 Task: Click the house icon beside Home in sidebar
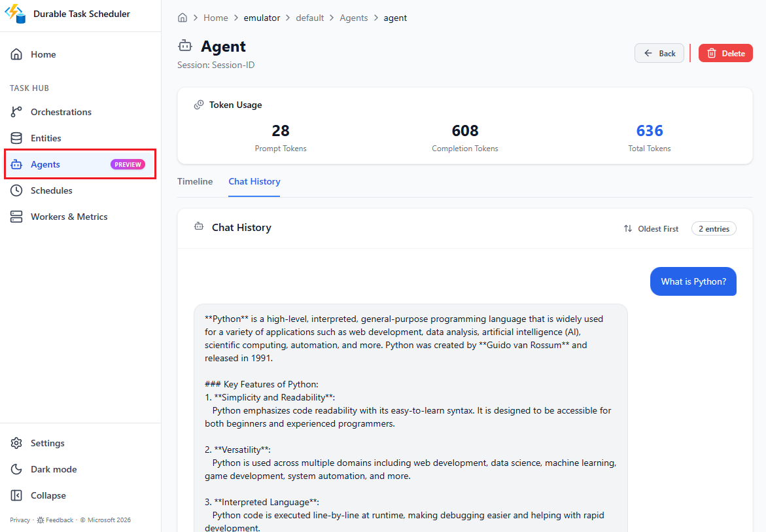[16, 54]
